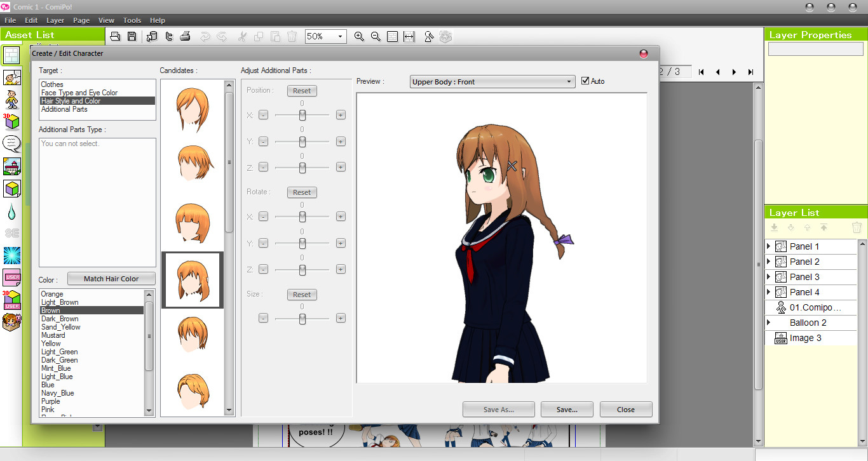Image resolution: width=868 pixels, height=461 pixels.
Task: Select the braided hair candidate thumbnail
Action: tap(192, 279)
